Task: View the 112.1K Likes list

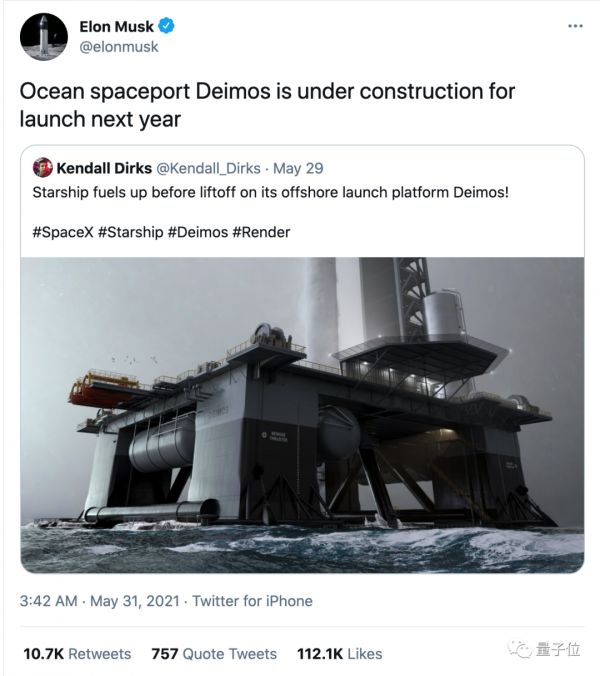Action: [340, 653]
